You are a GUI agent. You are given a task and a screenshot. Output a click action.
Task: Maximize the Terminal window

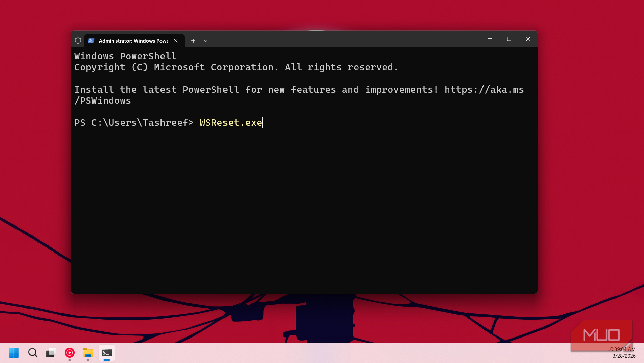tap(509, 39)
